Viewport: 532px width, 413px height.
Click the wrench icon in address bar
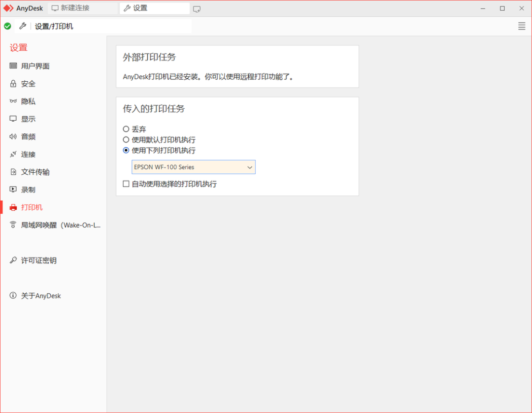(23, 26)
